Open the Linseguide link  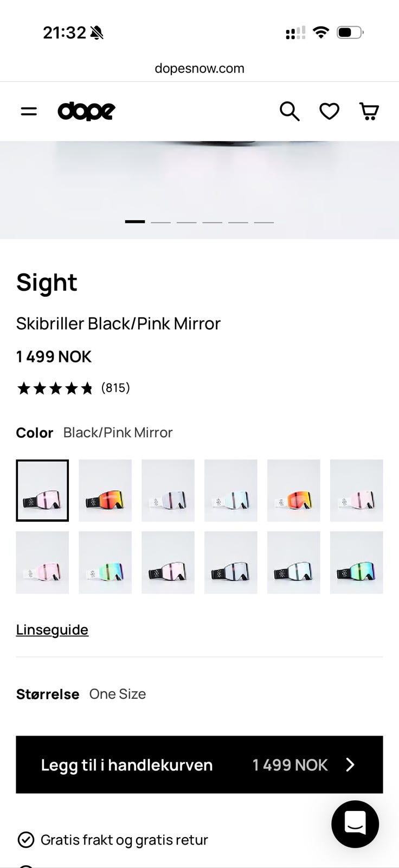(x=52, y=629)
